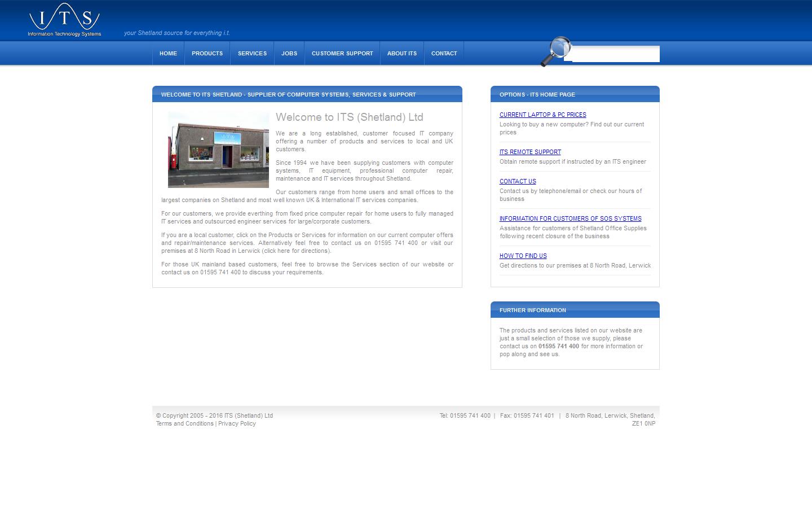Viewport: 812px width, 508px height.
Task: Open INFORMATION FOR CUSTOMERS OF SOS SYSTEMS
Action: tap(570, 218)
